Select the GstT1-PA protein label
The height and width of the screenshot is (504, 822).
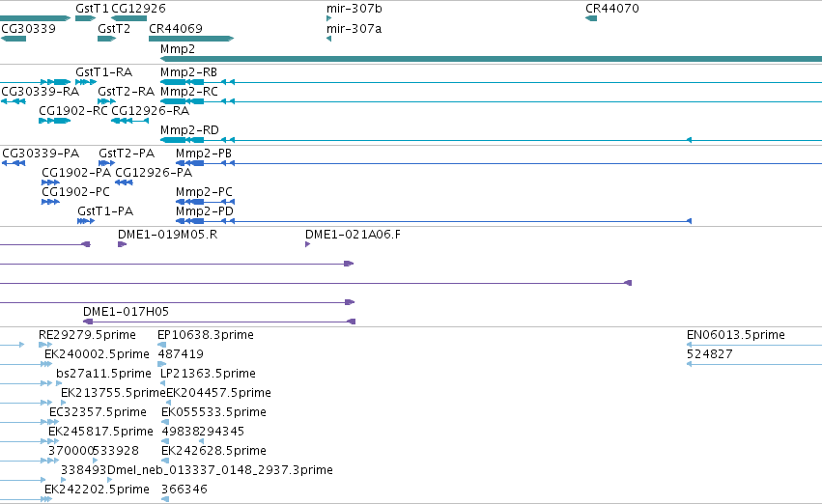coord(105,211)
